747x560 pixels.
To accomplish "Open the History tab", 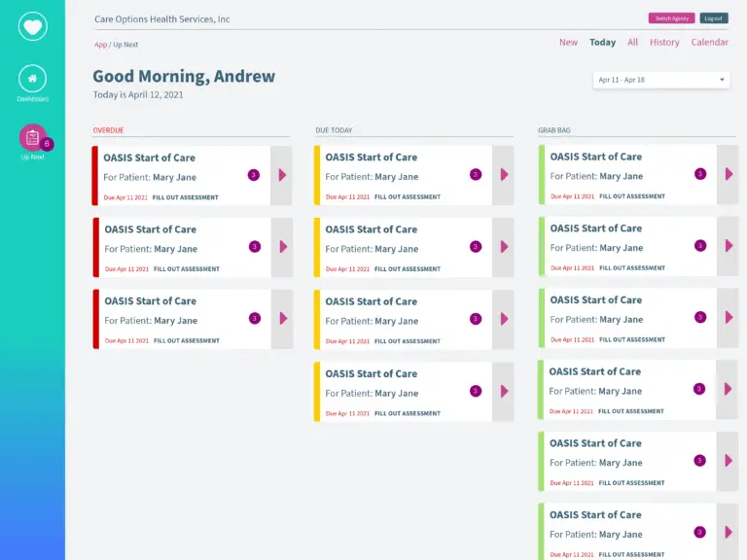I will pos(664,43).
